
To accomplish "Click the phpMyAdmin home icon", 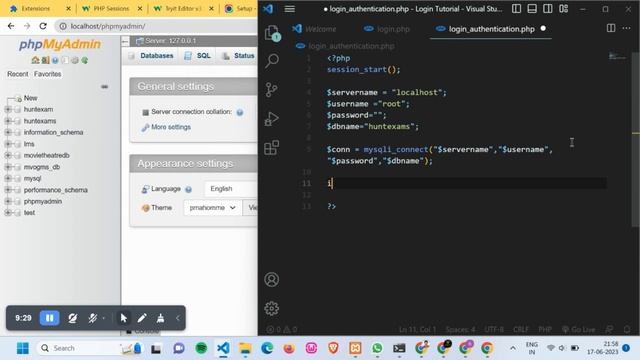I will tap(36, 60).
